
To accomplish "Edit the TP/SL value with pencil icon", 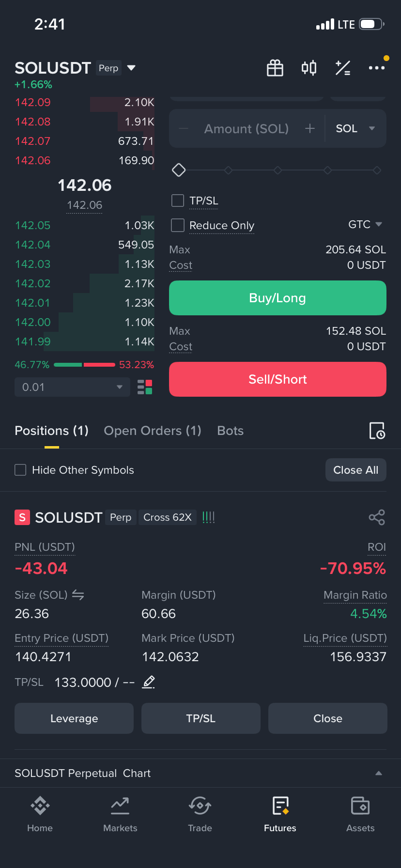I will tap(149, 682).
